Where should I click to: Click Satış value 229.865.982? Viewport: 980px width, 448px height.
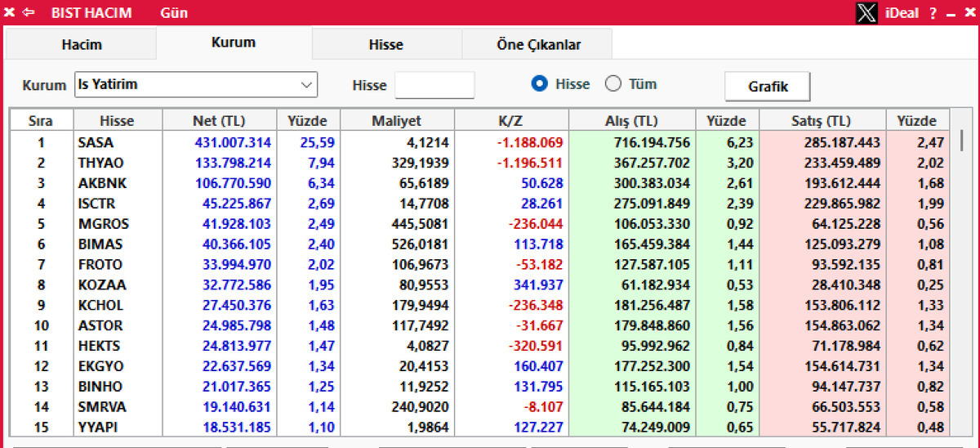(x=842, y=204)
